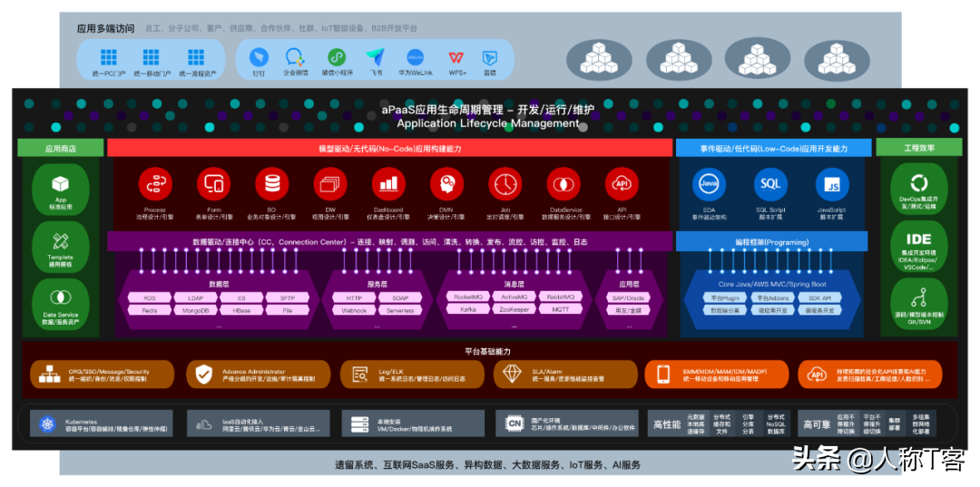This screenshot has width=980, height=487.
Task: Open the 钉钉 DingTalk icon
Action: point(259,57)
